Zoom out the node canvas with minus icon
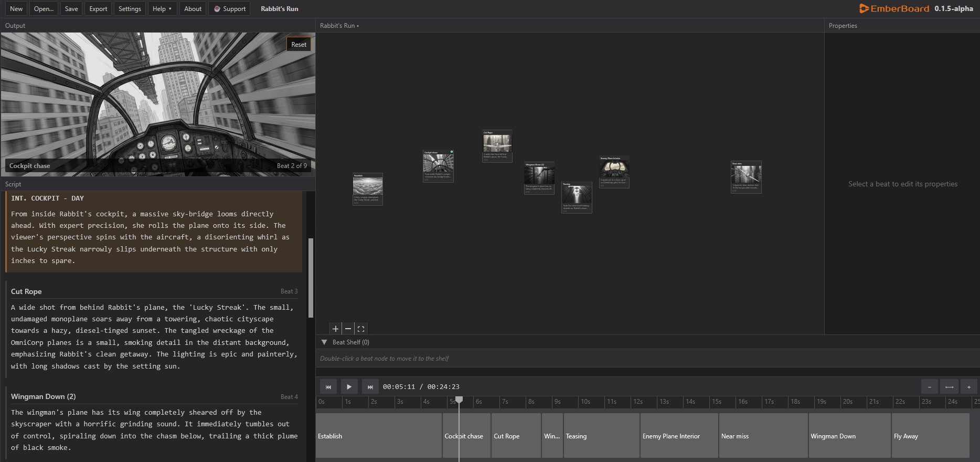Viewport: 980px width, 462px height. tap(348, 329)
